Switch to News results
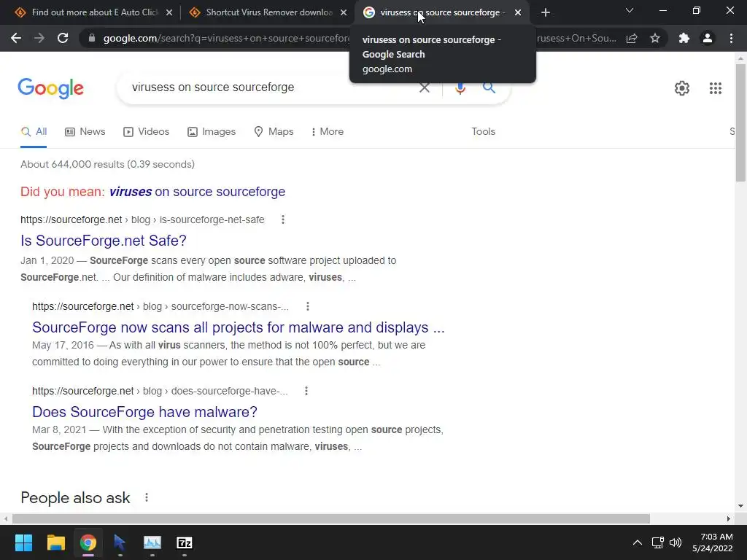This screenshot has height=560, width=747. (85, 132)
